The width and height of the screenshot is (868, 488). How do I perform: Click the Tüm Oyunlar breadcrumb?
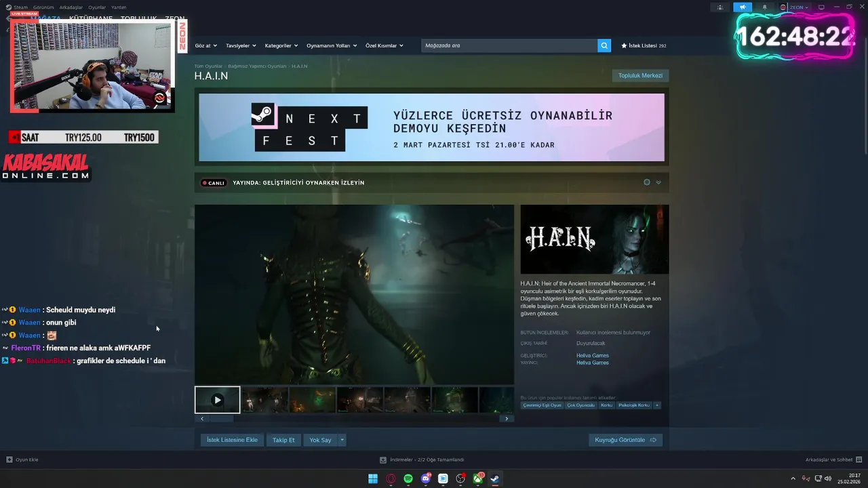click(208, 66)
